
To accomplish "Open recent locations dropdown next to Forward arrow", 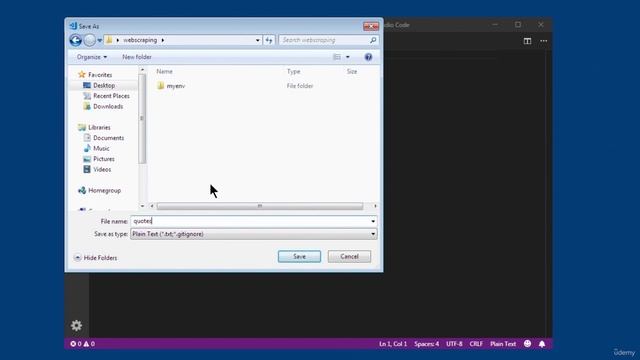I will click(x=100, y=40).
